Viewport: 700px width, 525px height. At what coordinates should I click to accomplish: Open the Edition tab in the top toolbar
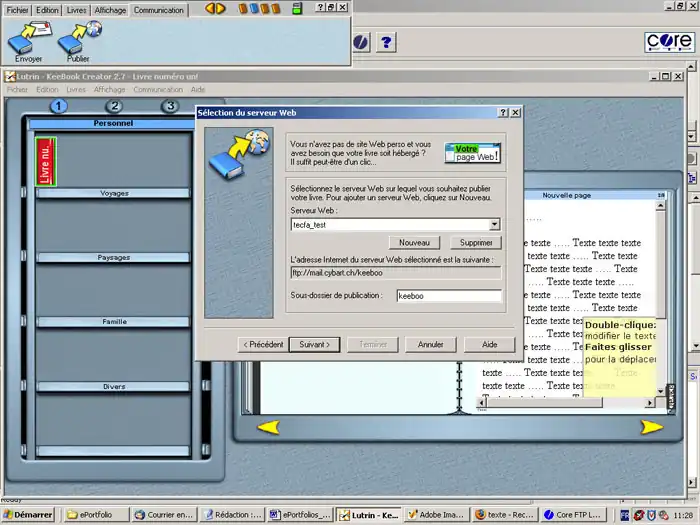click(x=47, y=10)
